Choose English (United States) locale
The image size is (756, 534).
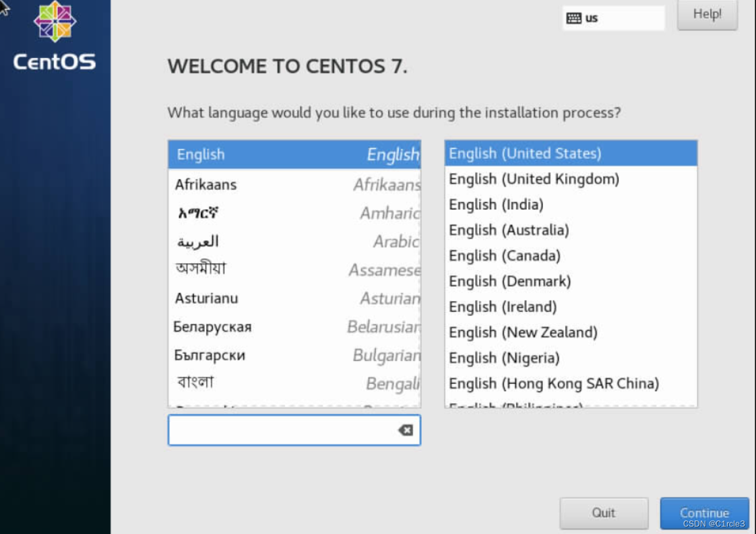571,154
